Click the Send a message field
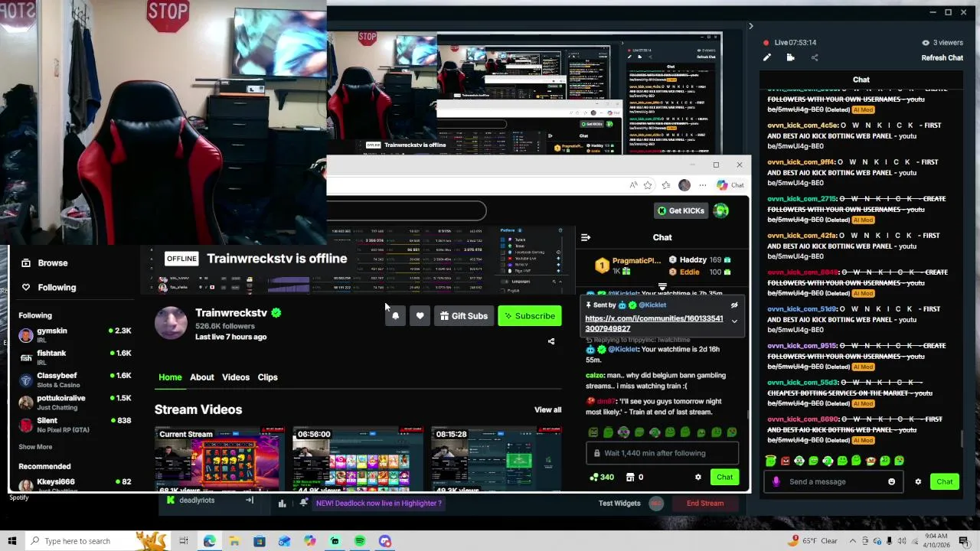 [835, 481]
